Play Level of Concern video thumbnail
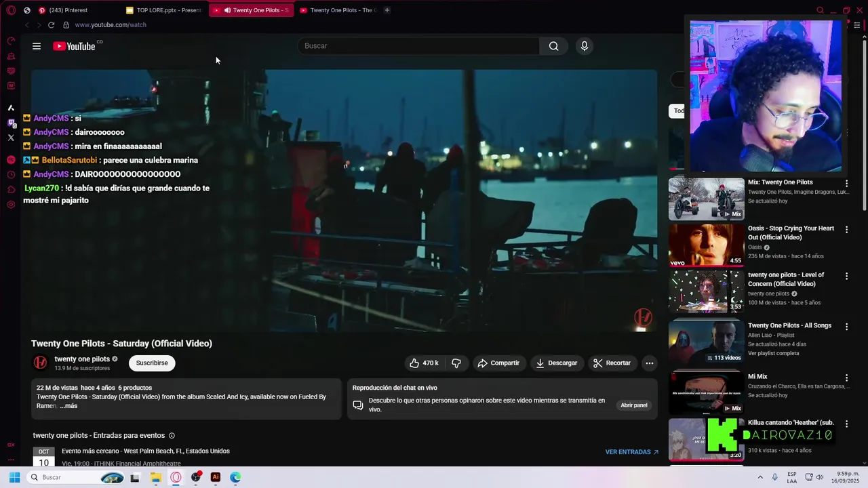Viewport: 868px width, 488px height. (706, 291)
